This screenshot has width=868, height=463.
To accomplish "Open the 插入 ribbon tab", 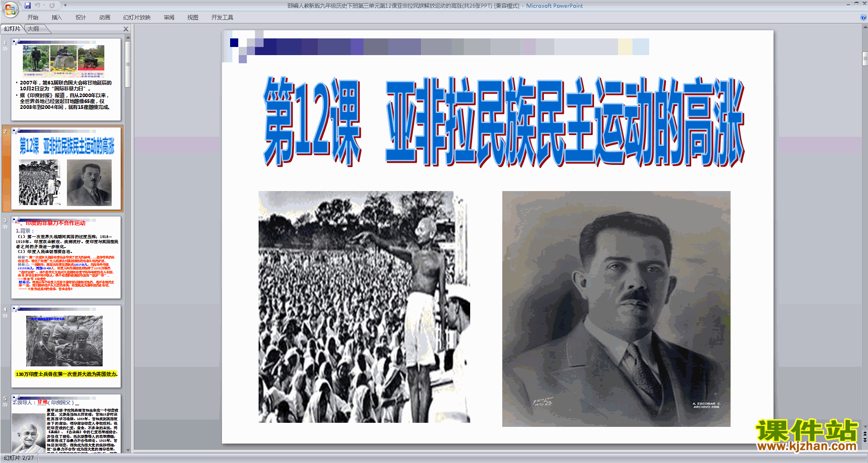I will [57, 18].
